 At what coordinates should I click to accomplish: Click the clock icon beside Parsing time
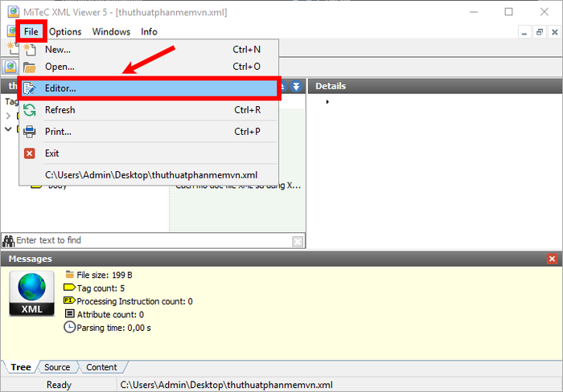[x=70, y=327]
